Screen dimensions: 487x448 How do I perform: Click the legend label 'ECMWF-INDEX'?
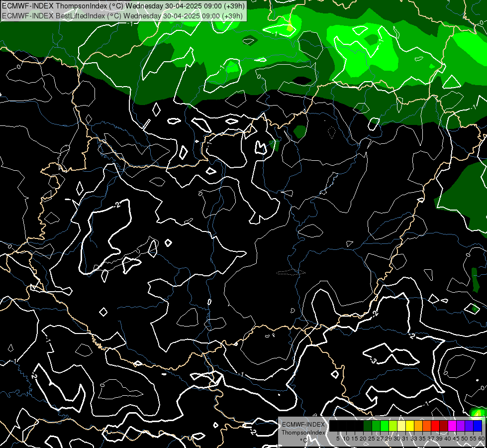[x=303, y=425]
